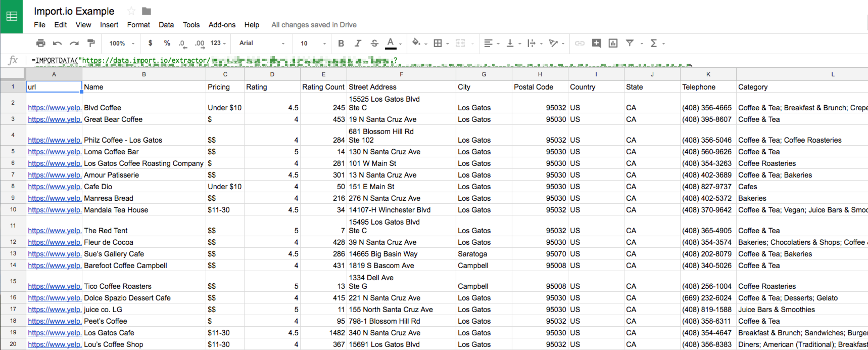The image size is (868, 350).
Task: Open the Data menu
Action: coord(166,25)
